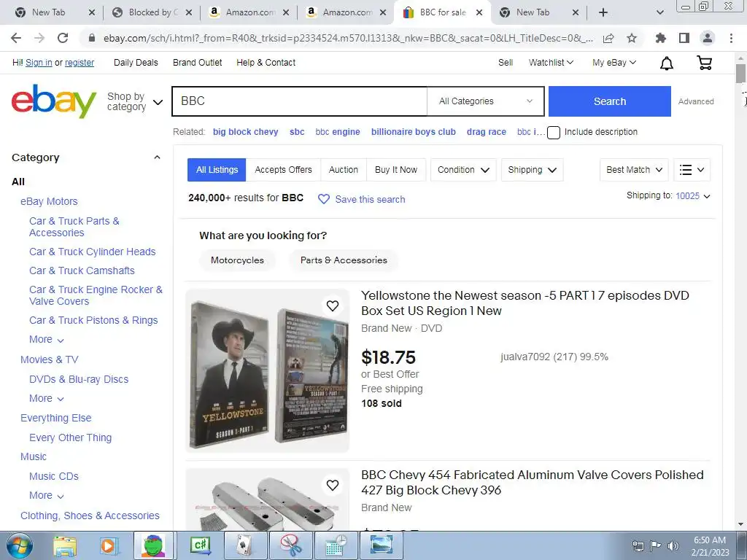Open Advanced search

pos(696,101)
